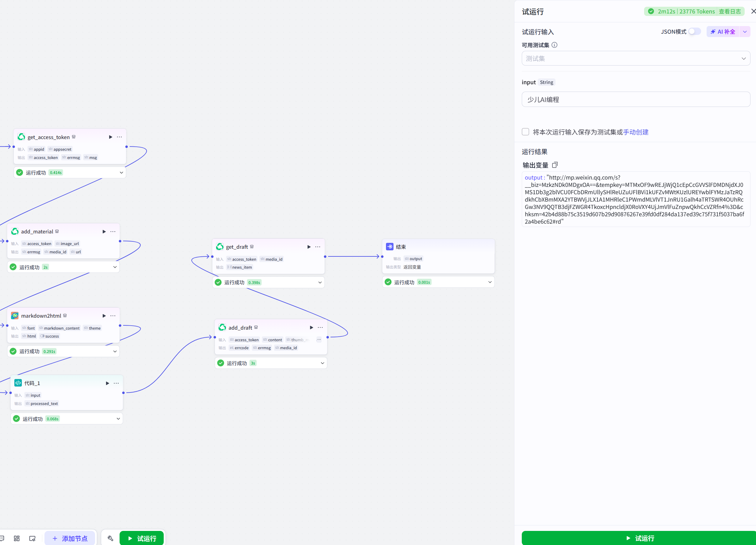Viewport: 756px width, 545px height.
Task: Expand 结束 node run success details
Action: 490,282
